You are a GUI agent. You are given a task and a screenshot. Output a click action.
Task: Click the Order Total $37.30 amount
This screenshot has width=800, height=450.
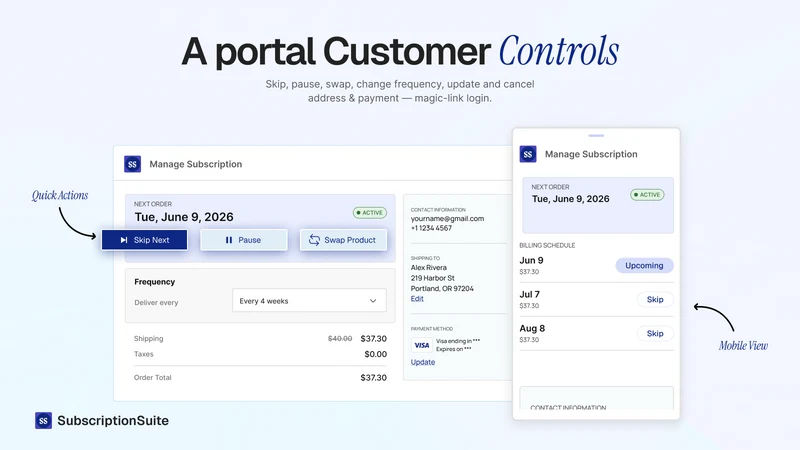373,378
